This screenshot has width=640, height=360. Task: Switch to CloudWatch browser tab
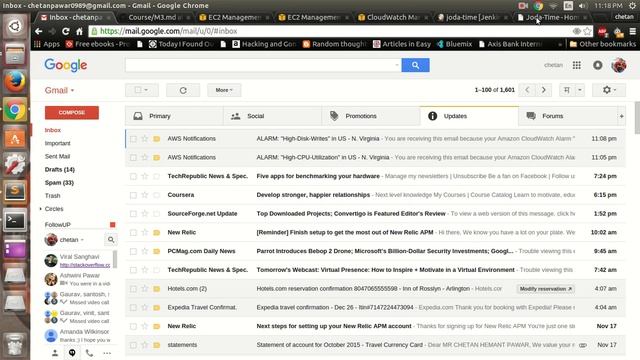coord(391,17)
